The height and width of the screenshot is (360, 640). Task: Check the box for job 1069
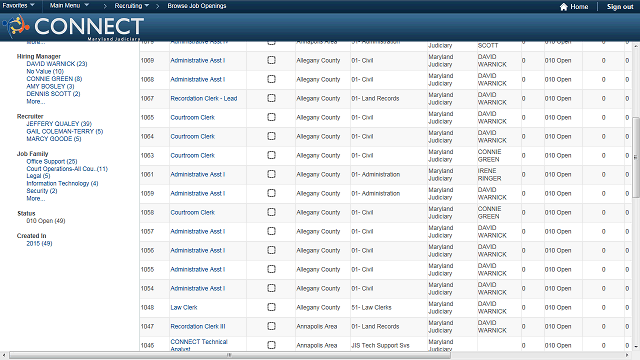pyautogui.click(x=271, y=60)
